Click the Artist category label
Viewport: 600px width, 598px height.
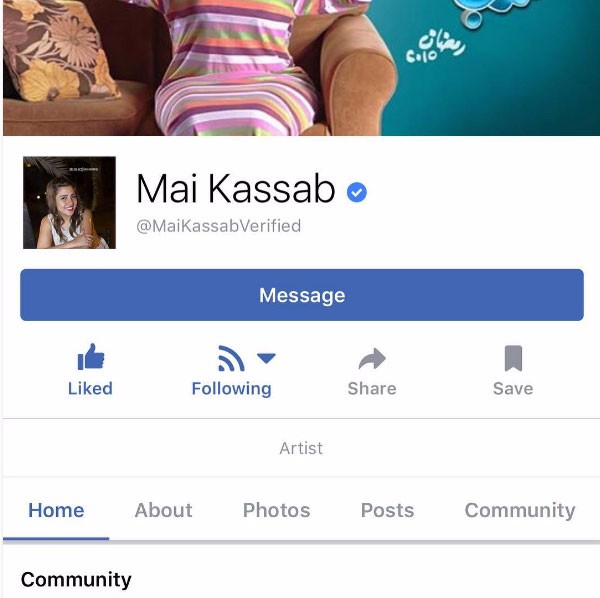tap(301, 448)
